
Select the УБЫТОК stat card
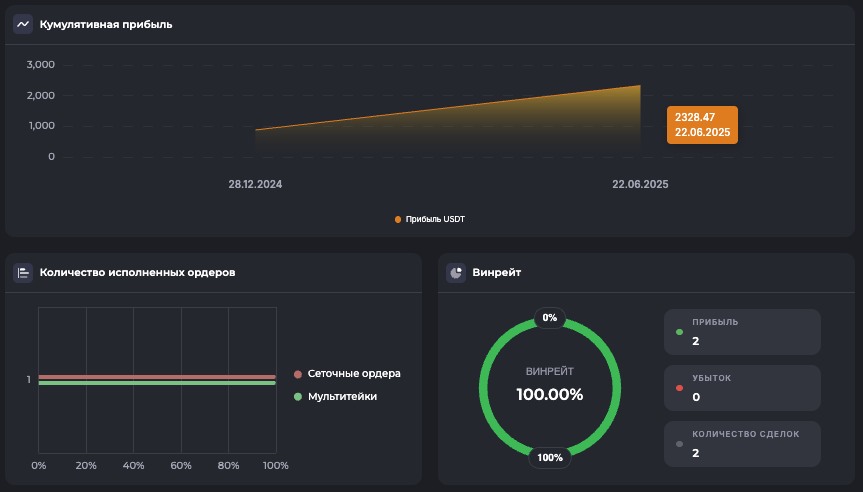(x=742, y=388)
